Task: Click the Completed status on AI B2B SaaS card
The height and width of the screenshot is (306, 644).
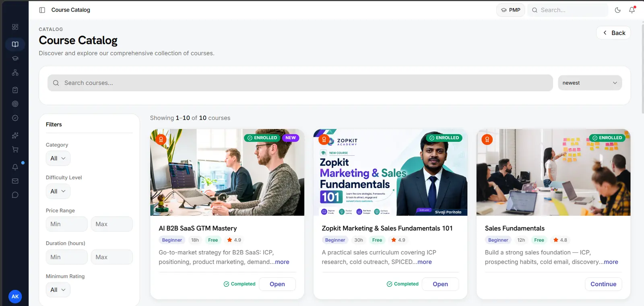Action: (x=239, y=284)
